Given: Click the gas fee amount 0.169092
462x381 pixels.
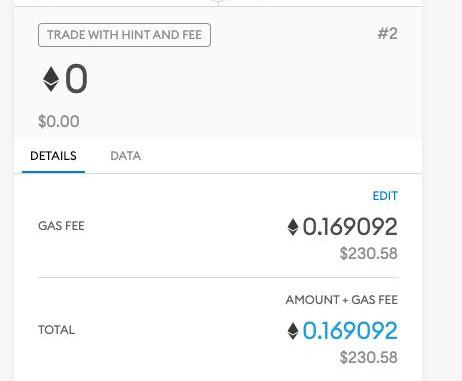Looking at the screenshot, I should (350, 227).
